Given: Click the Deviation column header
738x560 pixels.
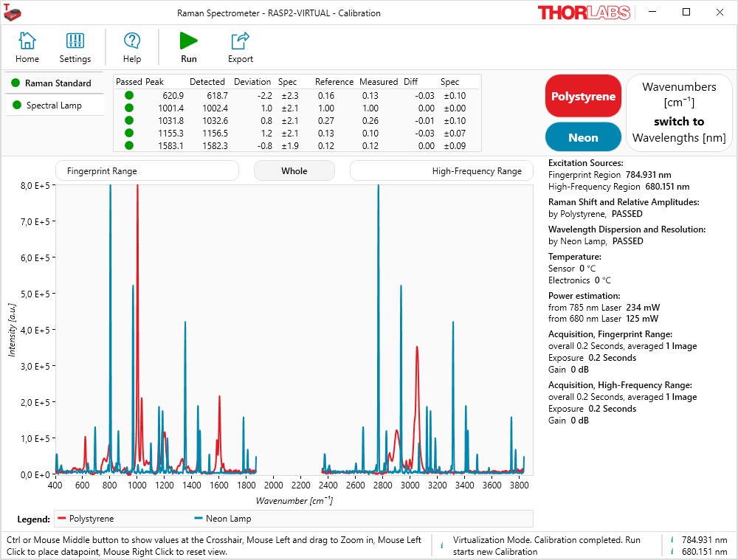Looking at the screenshot, I should point(252,82).
